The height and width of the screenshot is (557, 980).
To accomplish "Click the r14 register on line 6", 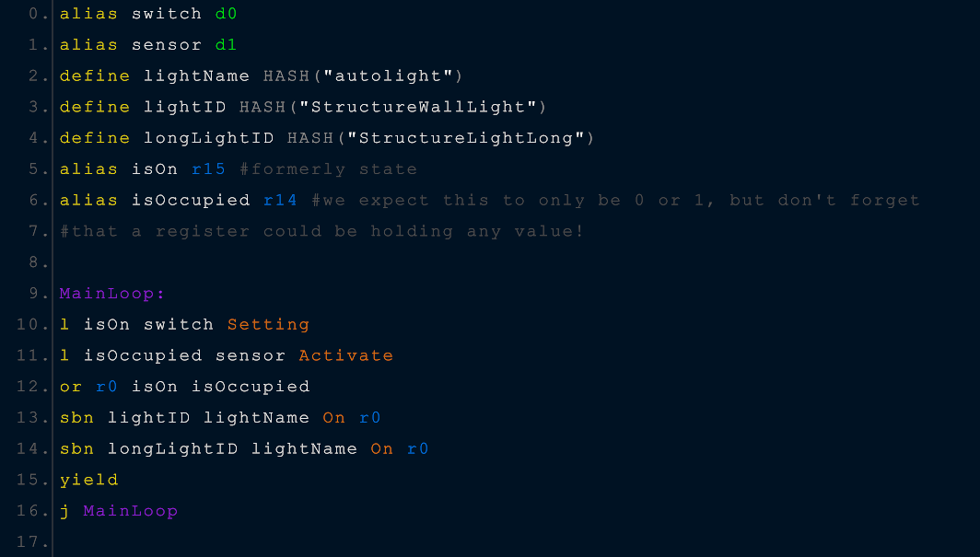I will click(x=280, y=200).
